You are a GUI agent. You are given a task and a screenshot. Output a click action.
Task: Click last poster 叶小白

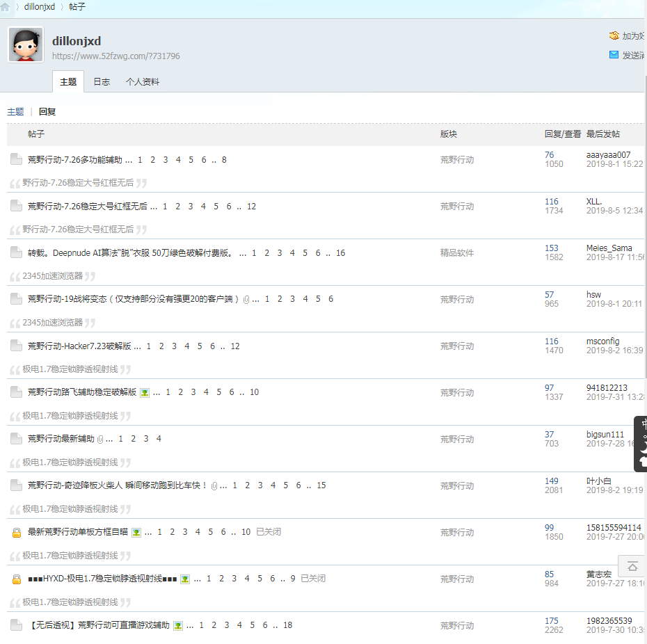pyautogui.click(x=599, y=481)
